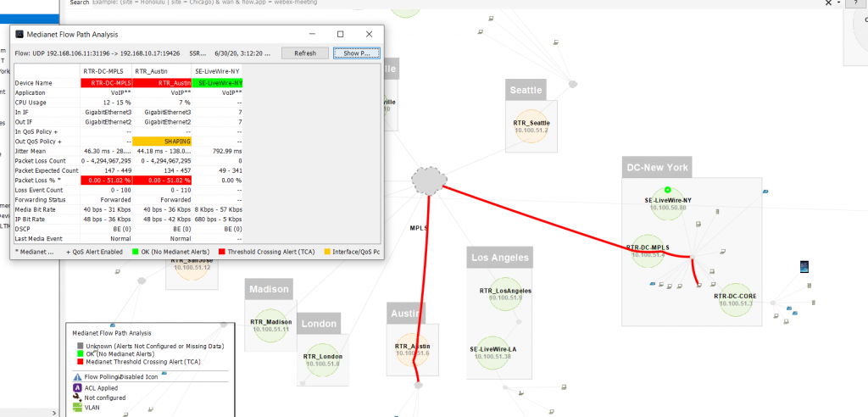Click the Refresh button in Flow Path Analysis

coord(305,53)
